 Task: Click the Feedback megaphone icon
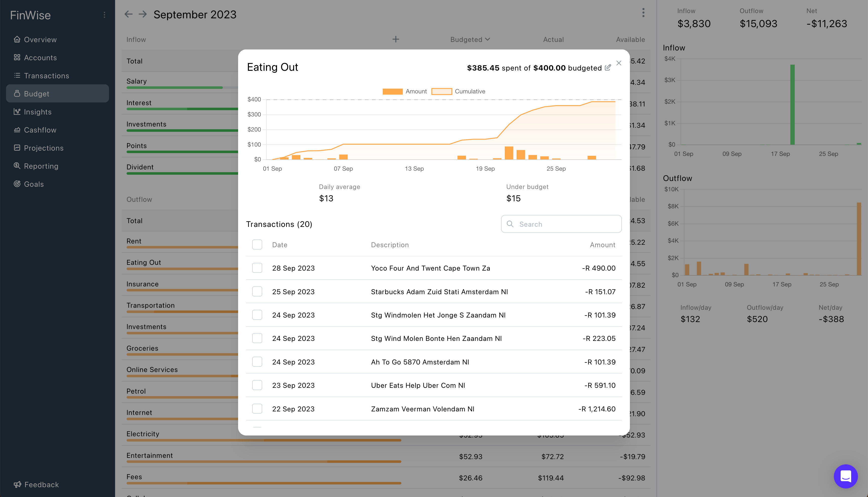click(x=17, y=484)
